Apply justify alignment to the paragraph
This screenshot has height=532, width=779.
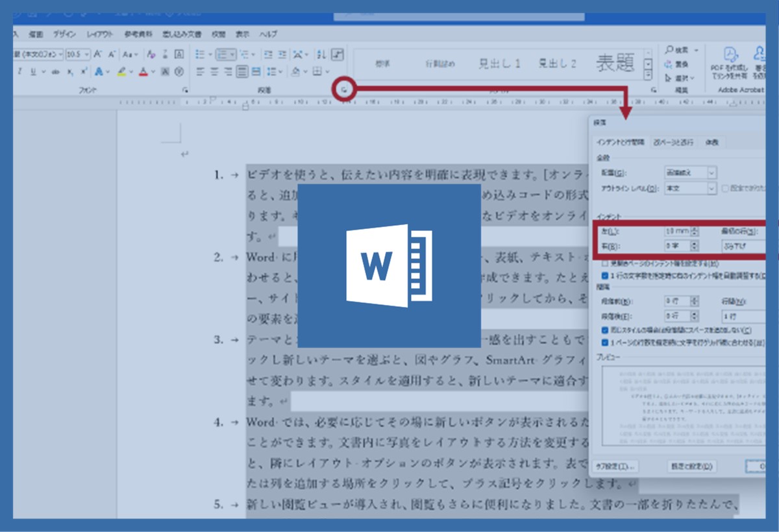(x=242, y=71)
